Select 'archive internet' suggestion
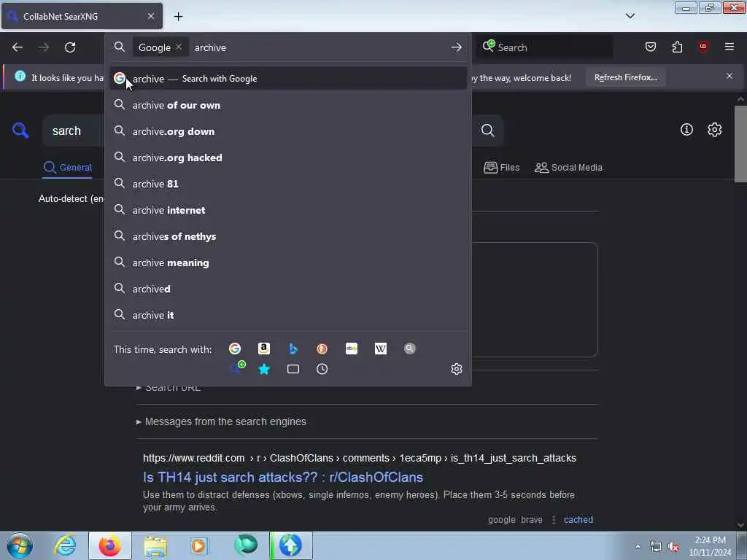The width and height of the screenshot is (747, 560). click(288, 210)
